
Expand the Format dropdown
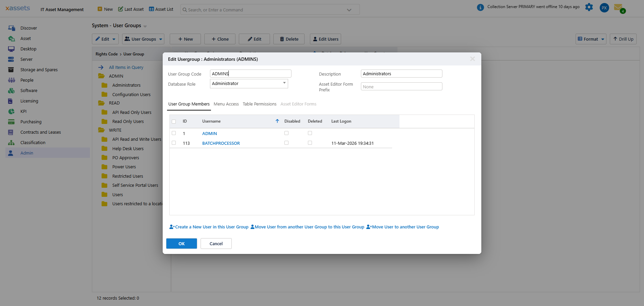click(x=591, y=39)
